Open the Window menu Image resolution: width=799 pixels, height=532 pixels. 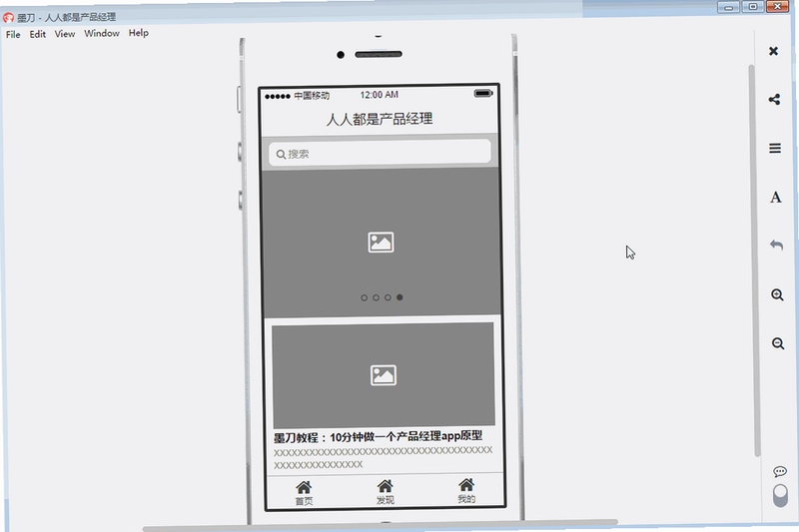[x=102, y=33]
